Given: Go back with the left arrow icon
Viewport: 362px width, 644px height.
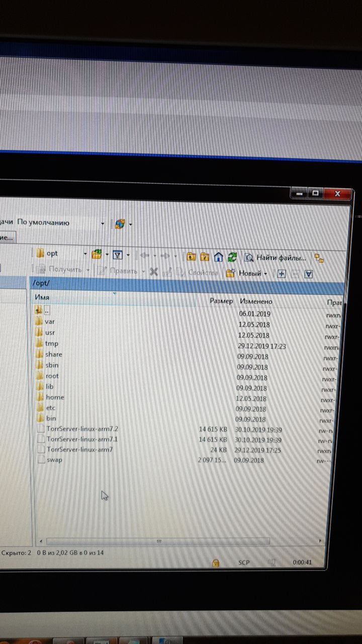Looking at the screenshot, I should [x=145, y=255].
